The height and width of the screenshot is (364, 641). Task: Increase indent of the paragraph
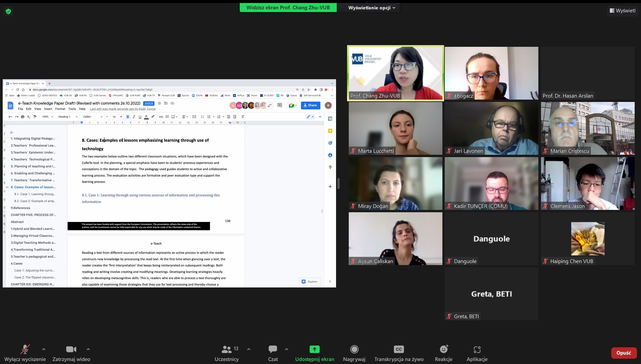coord(235,117)
